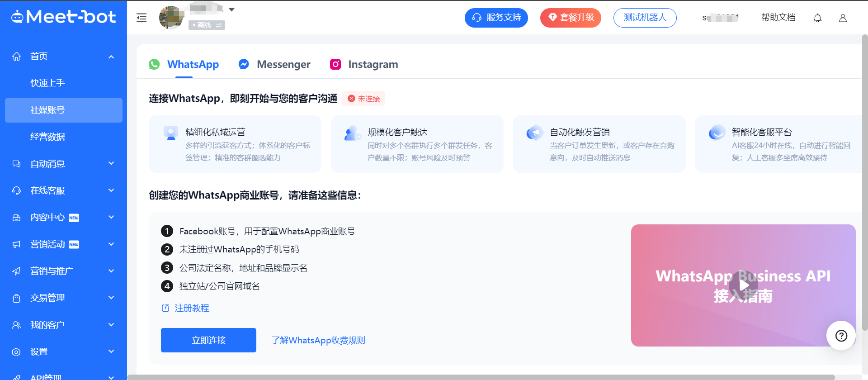Screen dimensions: 868x380
Task: Click the text 独立站/公司官网域名
Action: point(220,286)
